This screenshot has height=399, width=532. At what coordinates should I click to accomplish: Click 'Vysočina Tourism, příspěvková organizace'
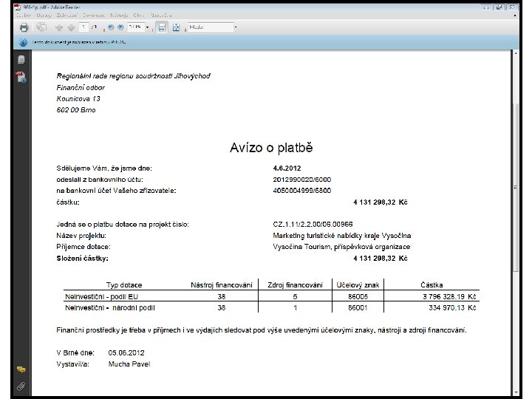341,247
